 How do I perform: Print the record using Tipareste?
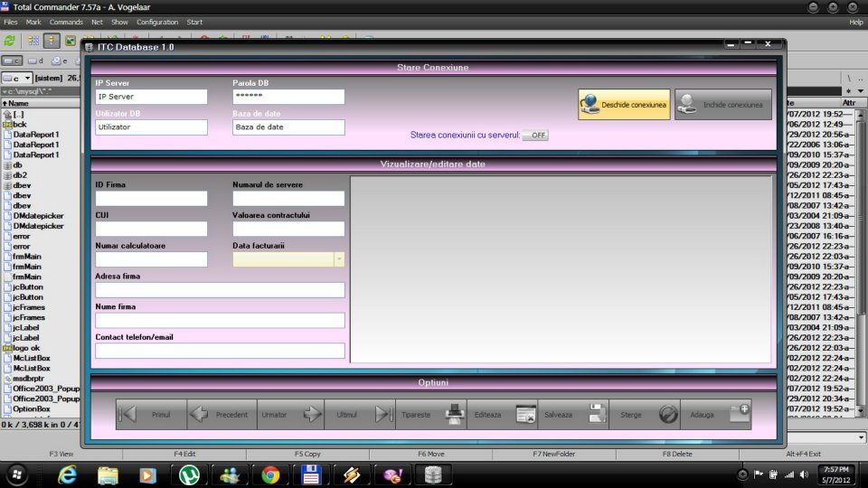pos(432,414)
